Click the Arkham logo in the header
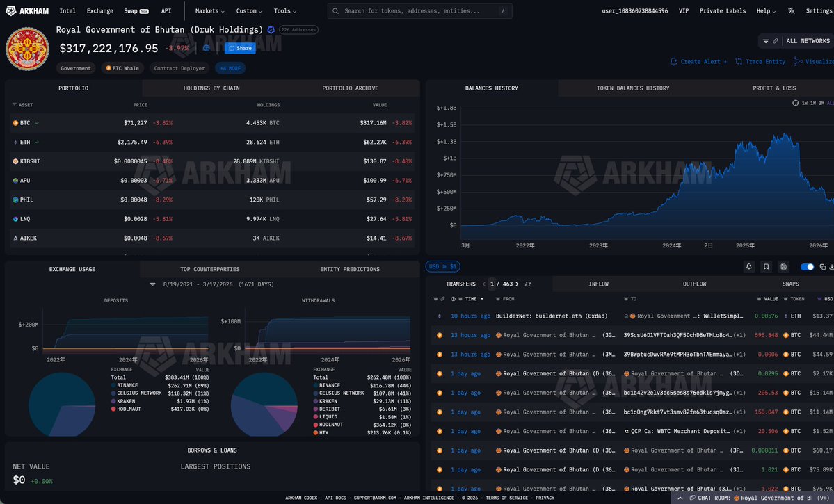The height and width of the screenshot is (504, 834). (26, 10)
